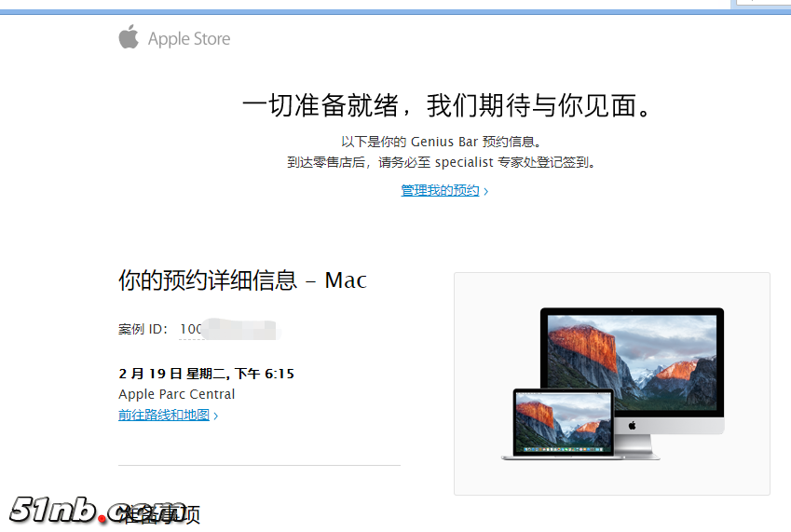The width and height of the screenshot is (791, 532).
Task: Click the gray Apple logo in the header
Action: pyautogui.click(x=129, y=37)
